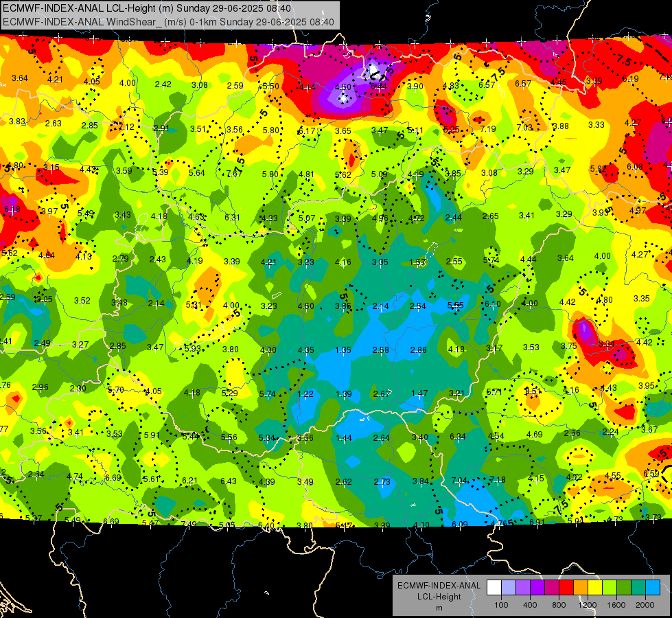Click the white legend color swatch
672x618 pixels.
point(494,588)
